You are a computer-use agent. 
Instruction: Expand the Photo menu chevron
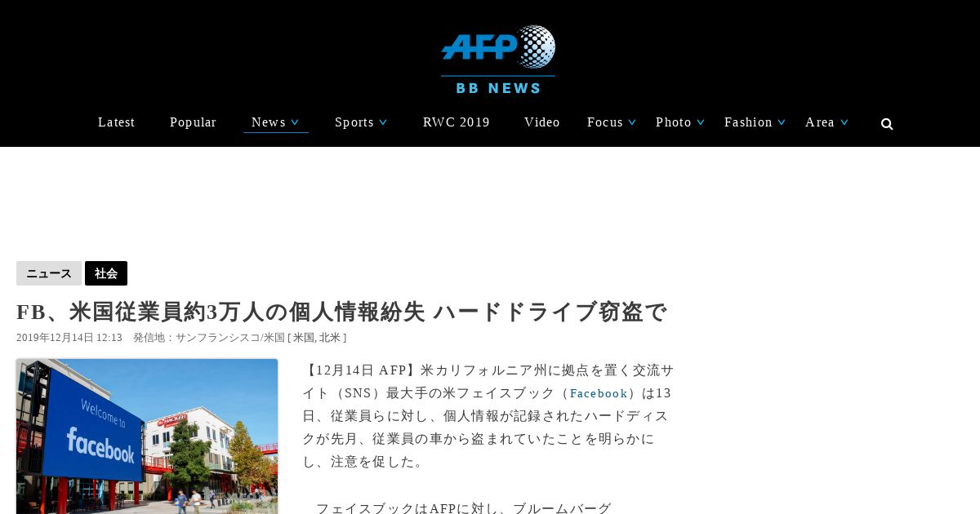[x=701, y=122]
